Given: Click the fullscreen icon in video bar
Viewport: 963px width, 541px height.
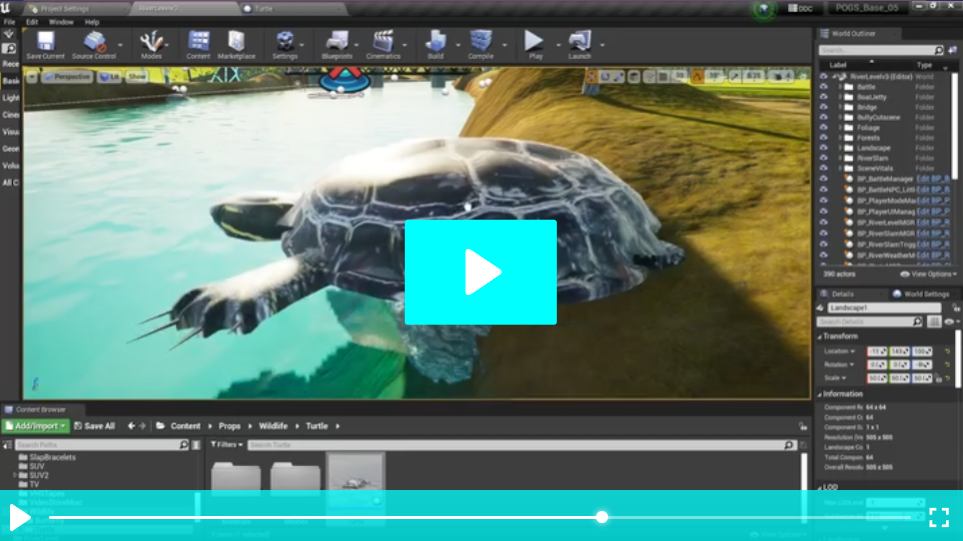Looking at the screenshot, I should 939,517.
